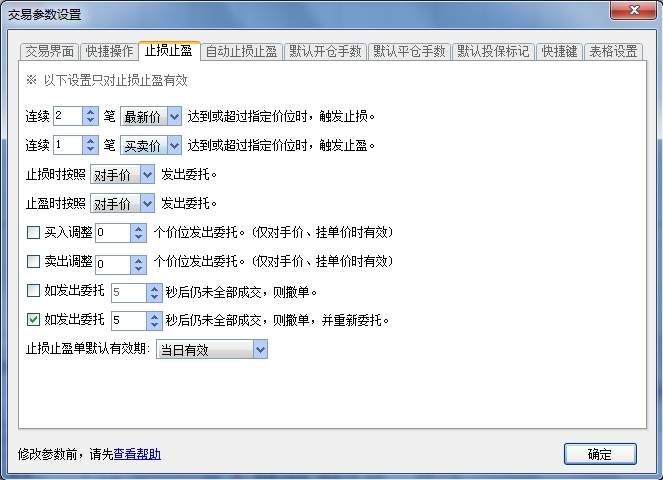The image size is (663, 480).
Task: Decrease stop-profit consecutive ticks count with the down arrow
Action: point(90,150)
